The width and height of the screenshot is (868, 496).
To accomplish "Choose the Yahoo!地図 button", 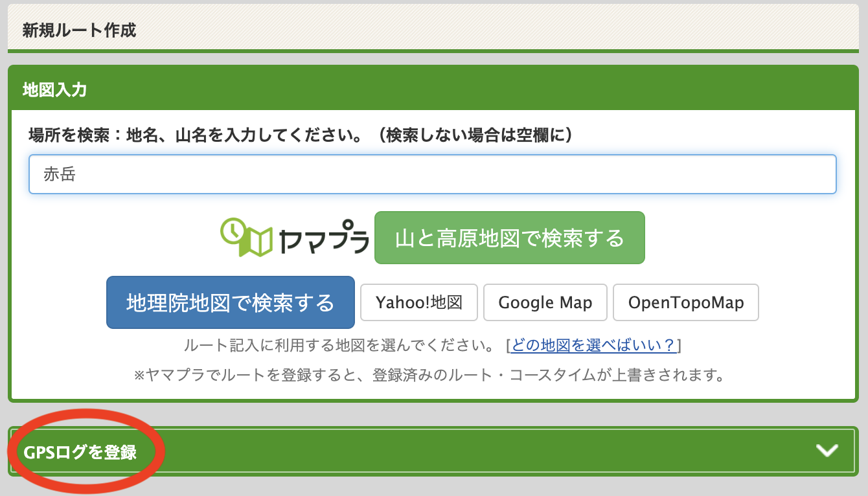I will tap(419, 302).
